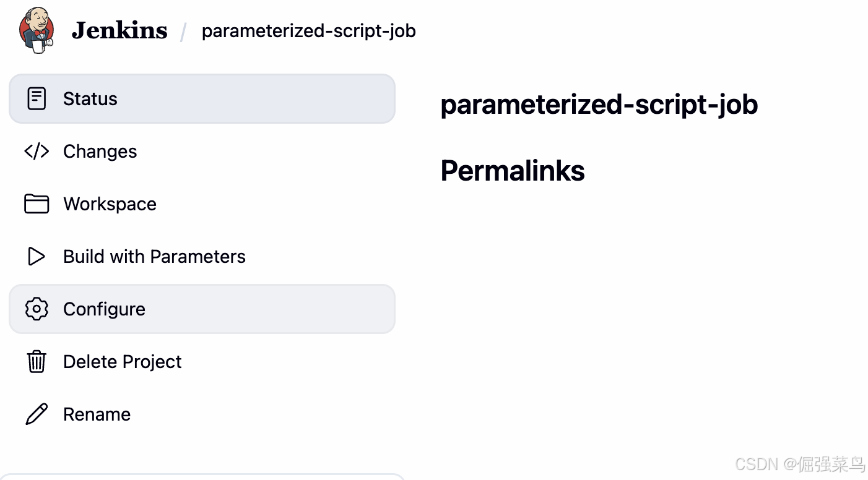
Task: Choose the Delete Project text label
Action: (x=122, y=362)
